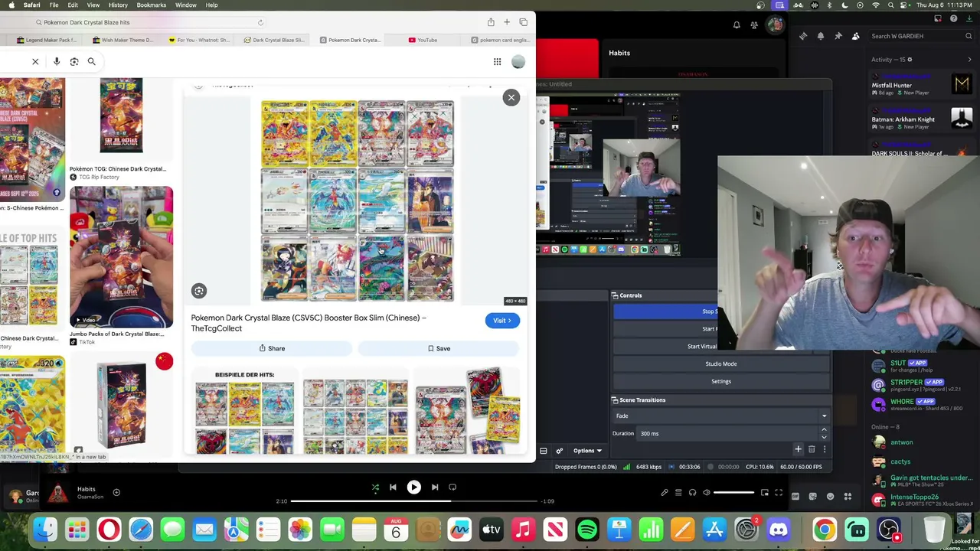
Task: Show Safari tab overview
Action: tap(523, 22)
